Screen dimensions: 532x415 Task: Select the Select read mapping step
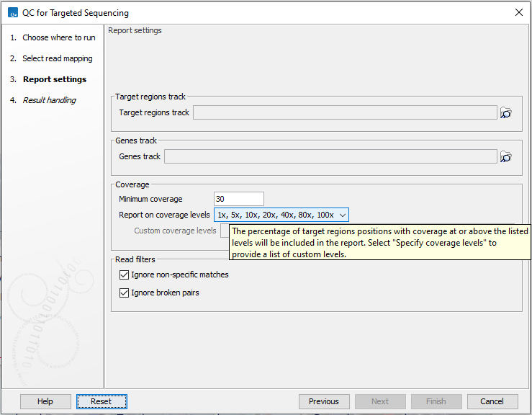57,58
